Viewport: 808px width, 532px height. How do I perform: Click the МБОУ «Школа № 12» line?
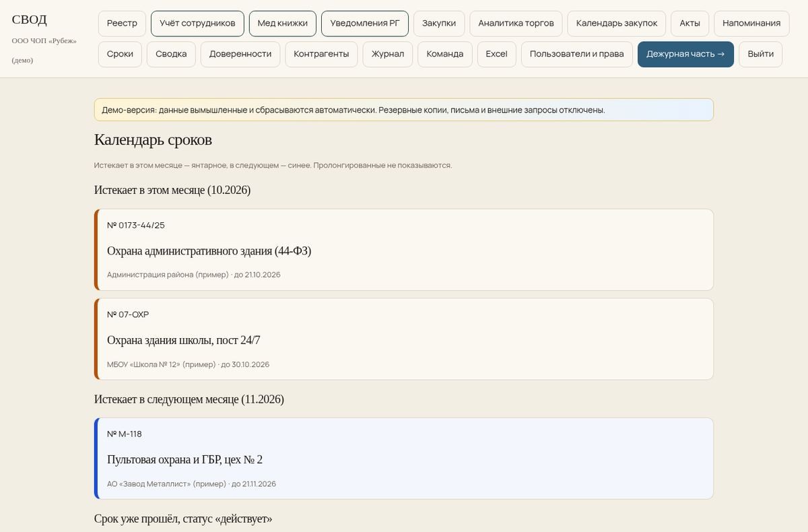[188, 364]
